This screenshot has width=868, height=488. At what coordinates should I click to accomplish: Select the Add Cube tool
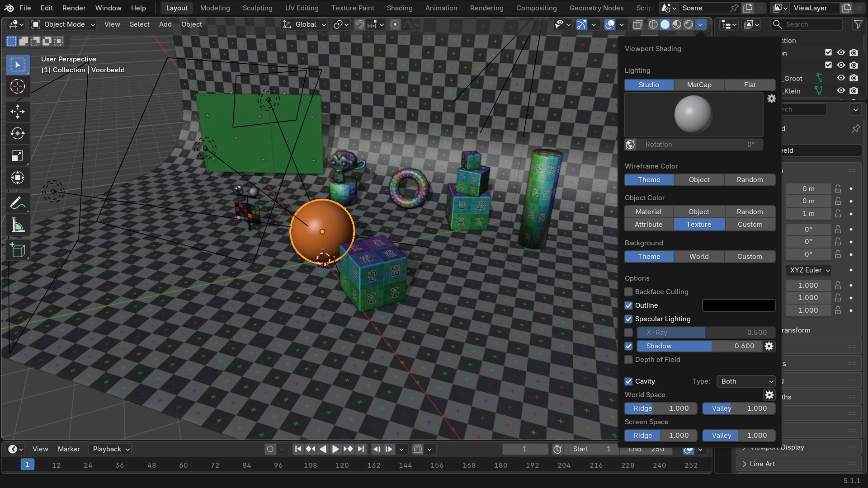click(18, 250)
